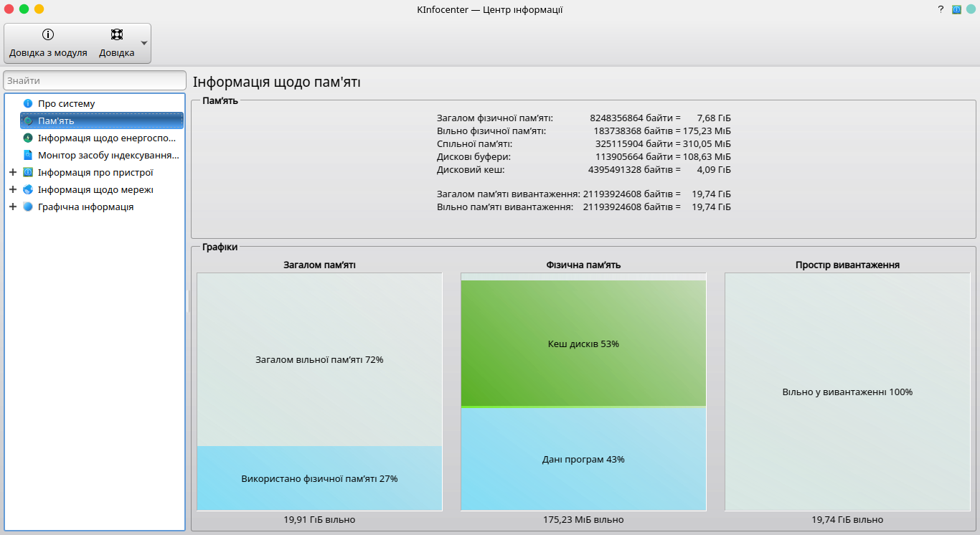Image resolution: width=980 pixels, height=535 pixels.
Task: Click '19,91 ГіБ вільно' caption
Action: pyautogui.click(x=319, y=519)
